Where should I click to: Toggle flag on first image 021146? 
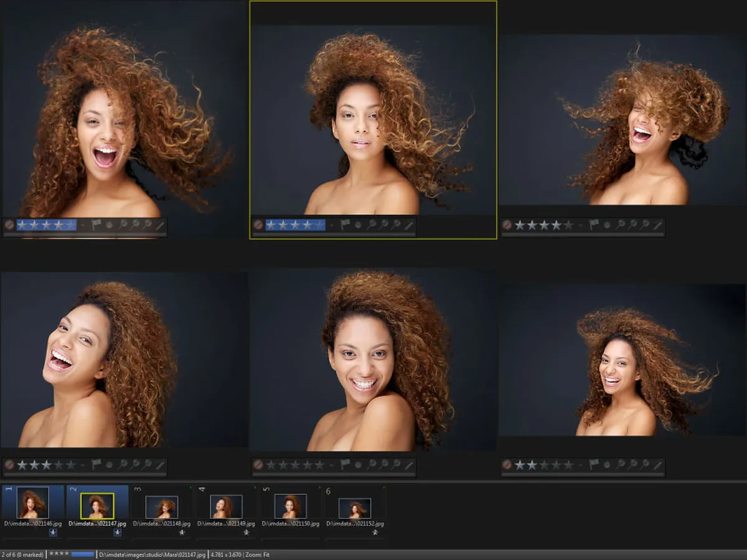click(96, 225)
